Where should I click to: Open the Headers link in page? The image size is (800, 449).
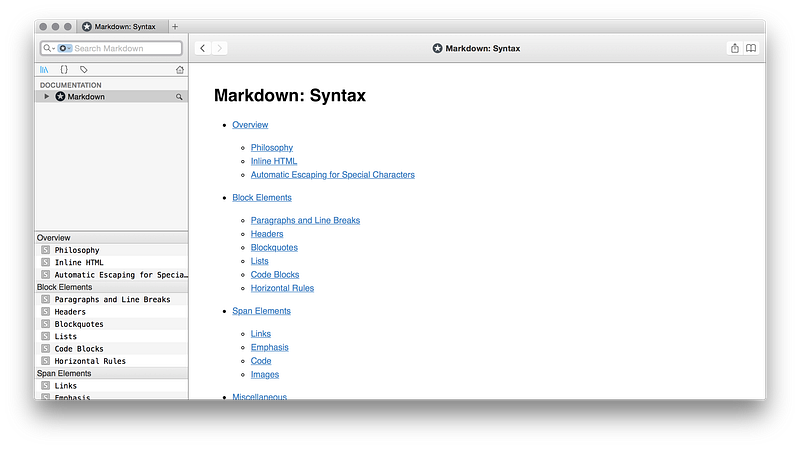(267, 234)
